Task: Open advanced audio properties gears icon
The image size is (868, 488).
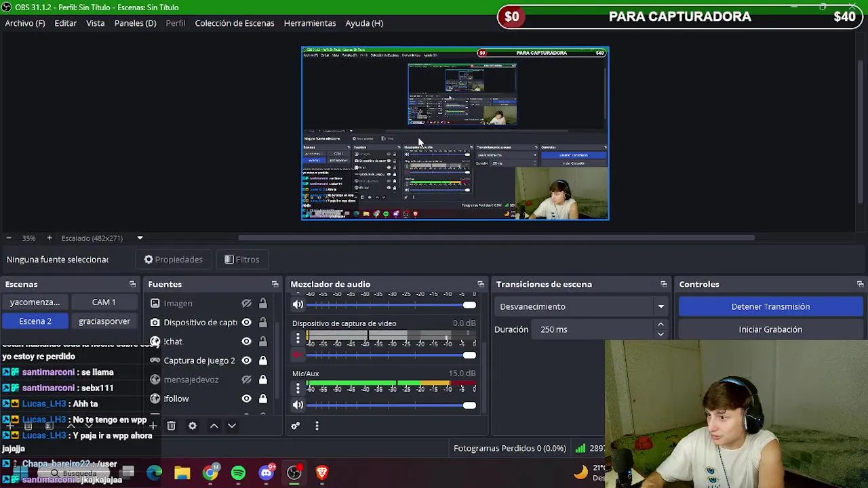Action: [296, 426]
